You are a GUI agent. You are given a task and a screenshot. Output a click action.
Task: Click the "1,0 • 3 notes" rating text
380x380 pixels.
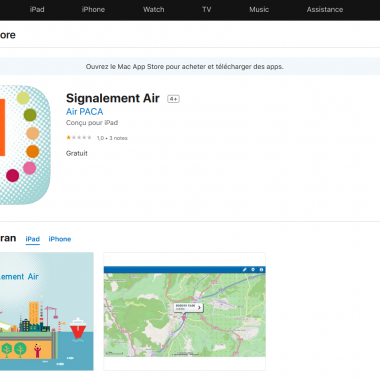tap(112, 138)
